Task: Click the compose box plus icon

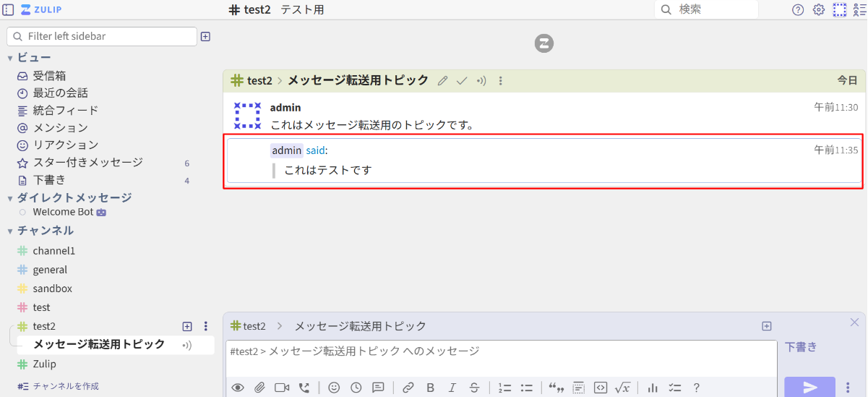Action: coord(767,326)
